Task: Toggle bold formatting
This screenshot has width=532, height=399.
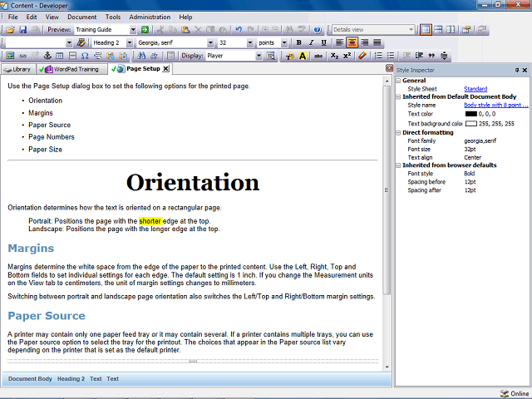Action: (x=298, y=42)
